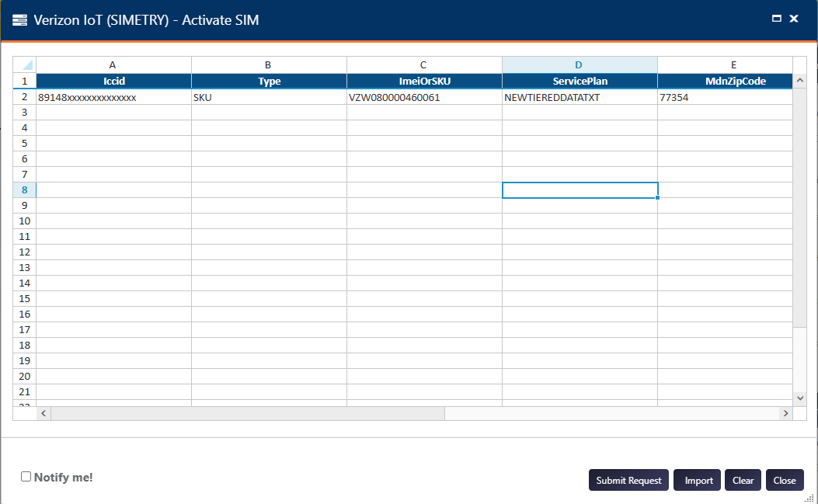This screenshot has width=818, height=504.
Task: Enable the Notify me! checkbox
Action: coord(26,476)
